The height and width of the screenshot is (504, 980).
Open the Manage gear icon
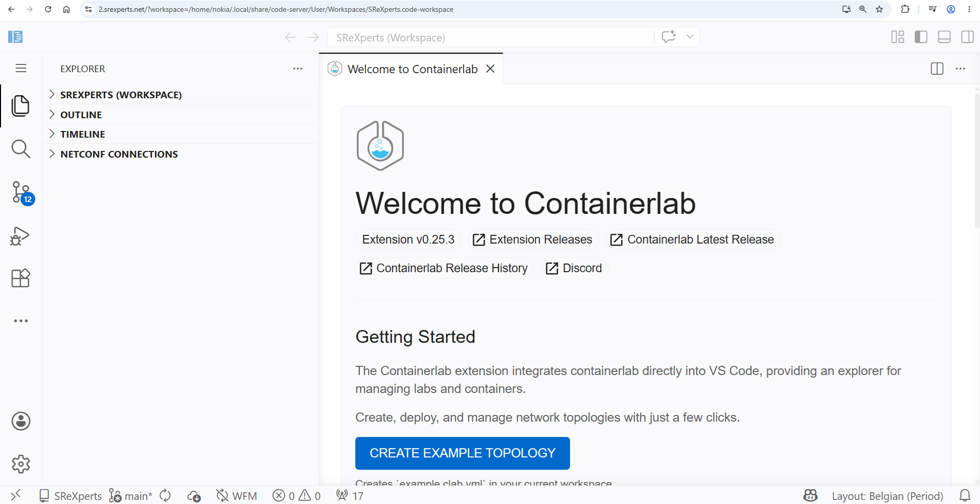[21, 464]
